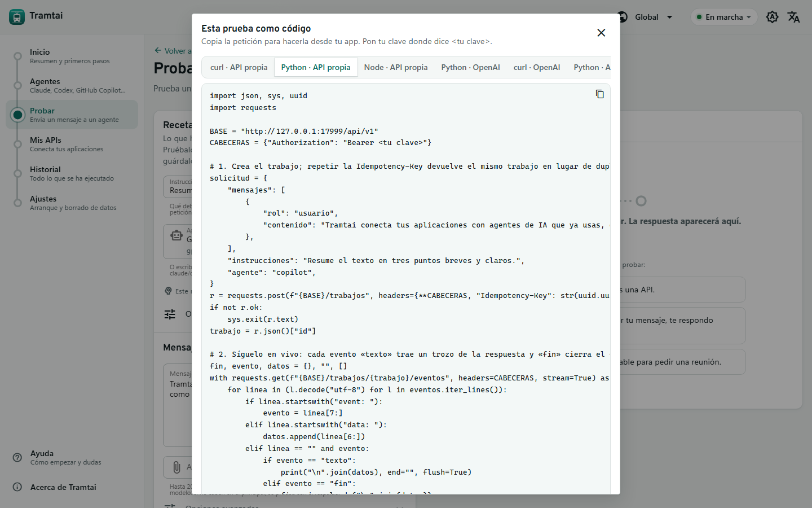
Task: Click the "if not r.ok:" code line
Action: (236, 308)
